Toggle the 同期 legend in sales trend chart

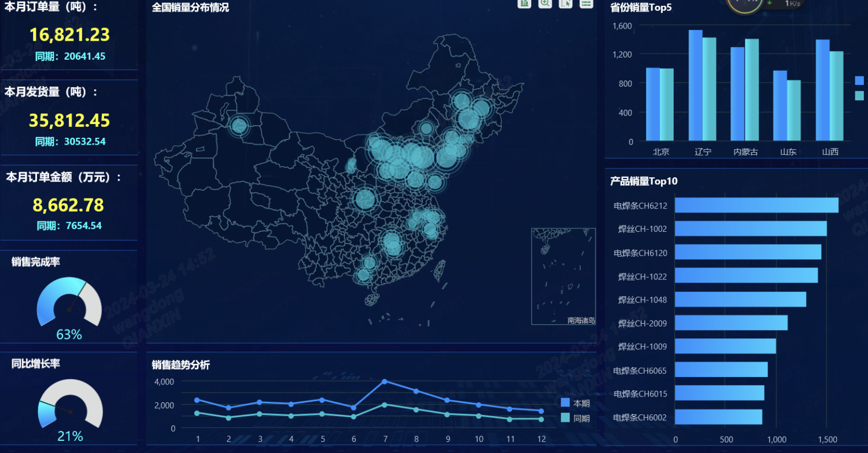coord(575,418)
